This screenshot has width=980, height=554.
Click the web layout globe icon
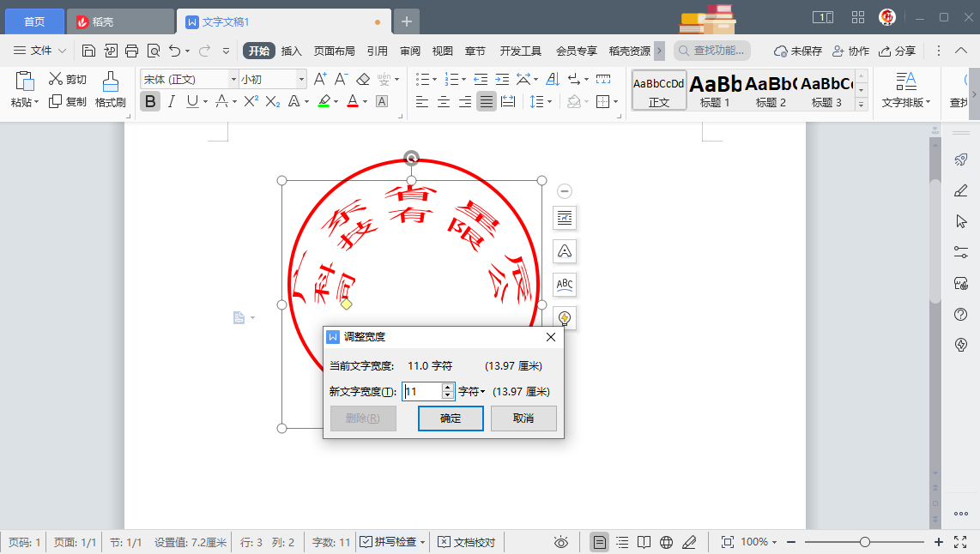pos(667,542)
